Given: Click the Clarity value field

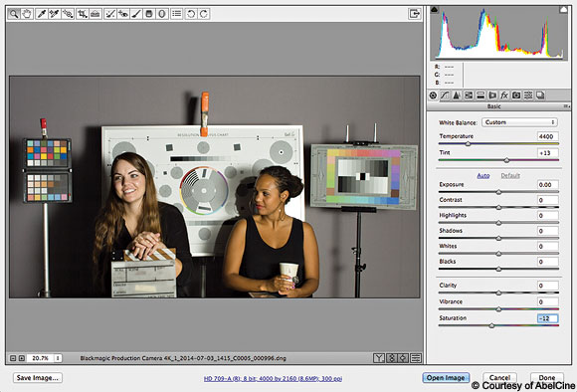Looking at the screenshot, I should pos(547,286).
